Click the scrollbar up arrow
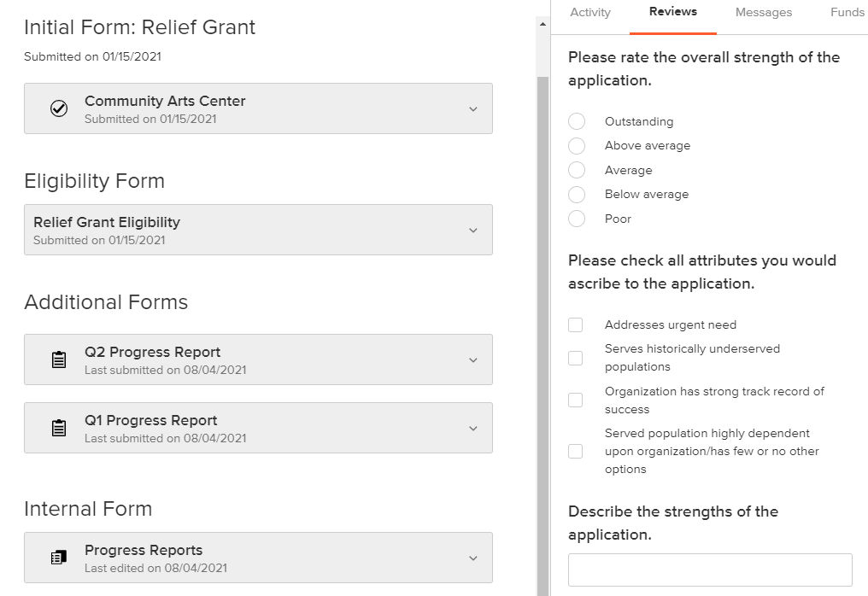868x596 pixels. pyautogui.click(x=542, y=24)
